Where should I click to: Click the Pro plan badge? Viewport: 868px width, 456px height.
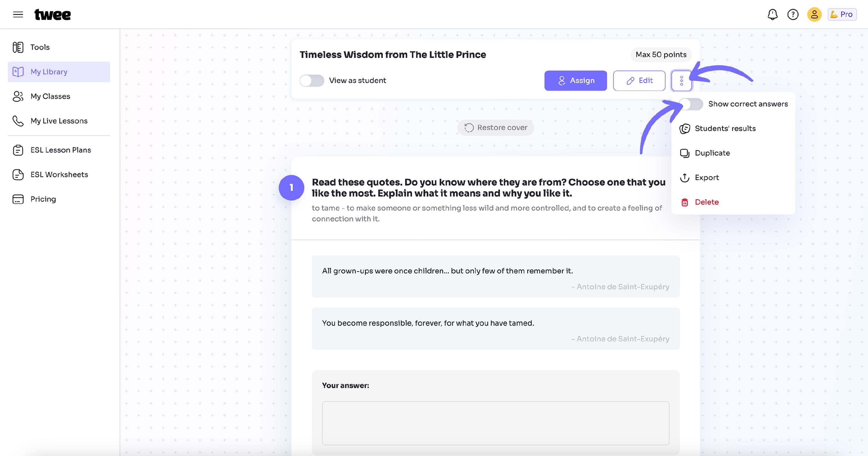(x=842, y=14)
